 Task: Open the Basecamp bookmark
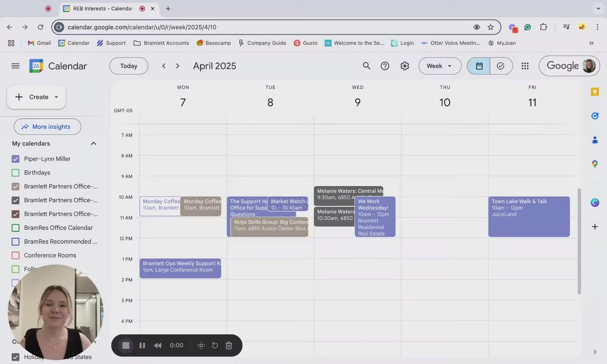[x=213, y=43]
